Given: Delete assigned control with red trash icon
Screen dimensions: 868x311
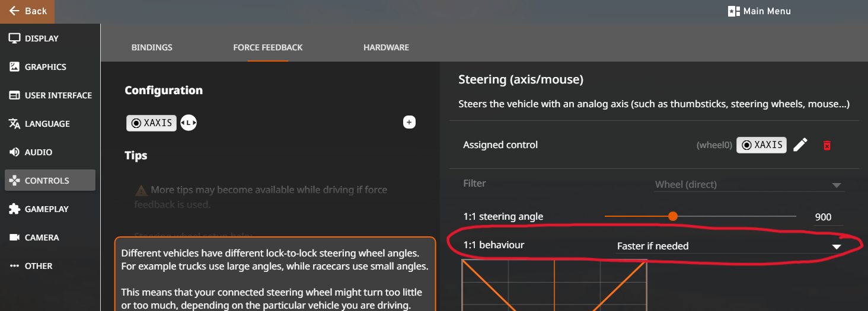Looking at the screenshot, I should coord(827,145).
